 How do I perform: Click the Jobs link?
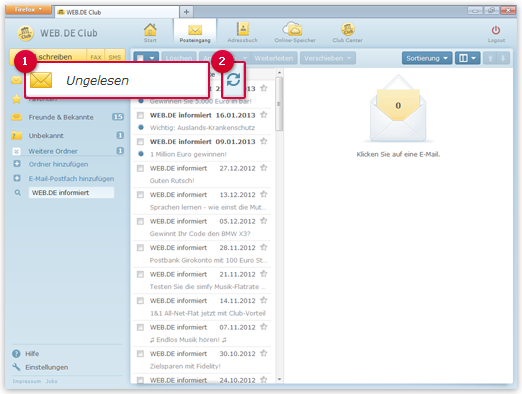pos(52,381)
